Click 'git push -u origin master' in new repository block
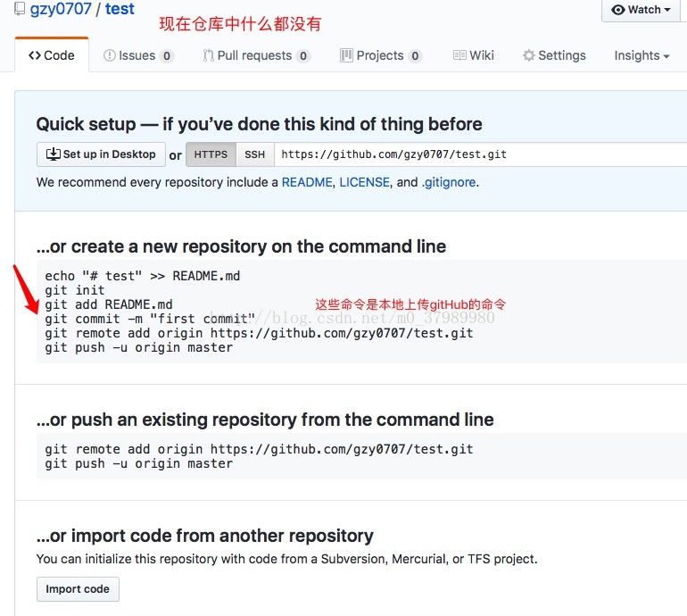 pyautogui.click(x=139, y=347)
